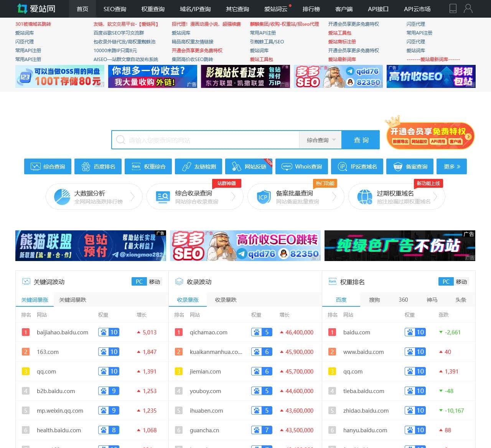The width and height of the screenshot is (491, 448).
Task: Click the 综合收录查询 search-list icon
Action: (163, 197)
